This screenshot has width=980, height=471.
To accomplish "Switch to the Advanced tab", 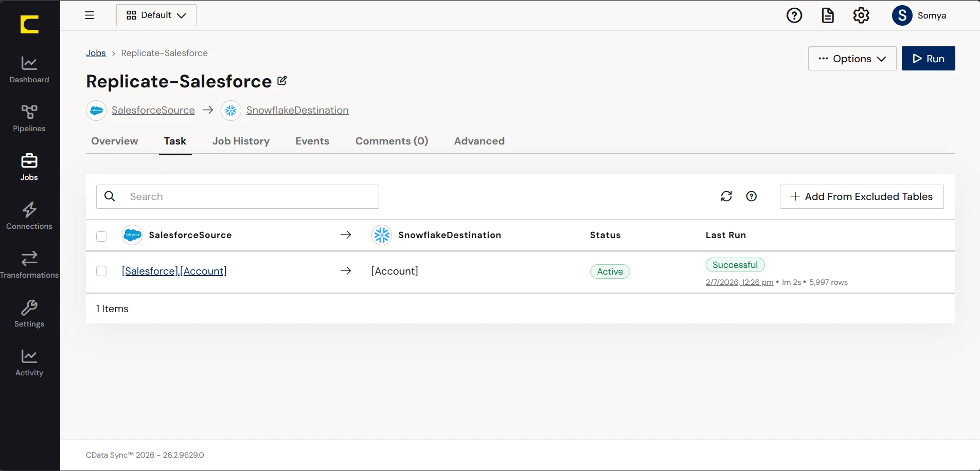I will coord(479,141).
